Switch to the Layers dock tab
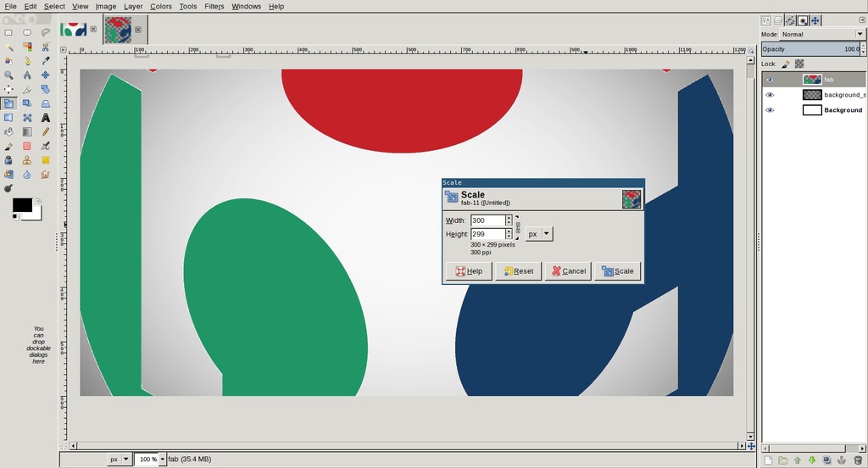868x468 pixels. [x=778, y=20]
